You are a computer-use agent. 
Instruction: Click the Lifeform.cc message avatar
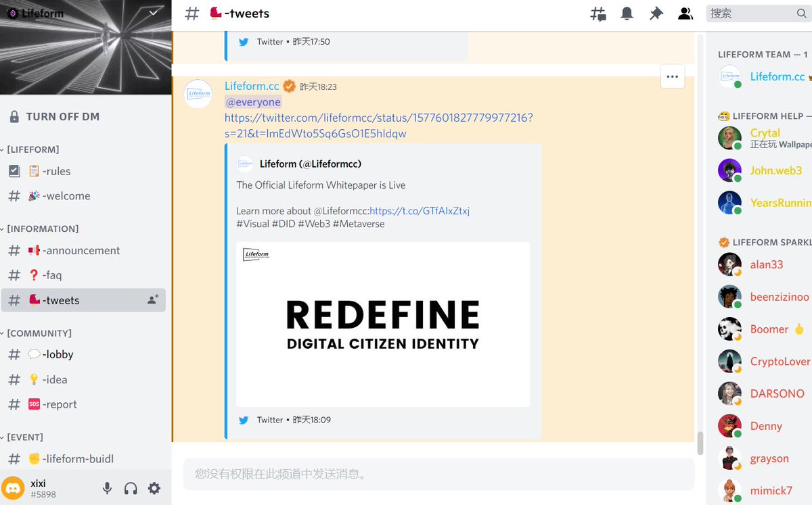[199, 93]
